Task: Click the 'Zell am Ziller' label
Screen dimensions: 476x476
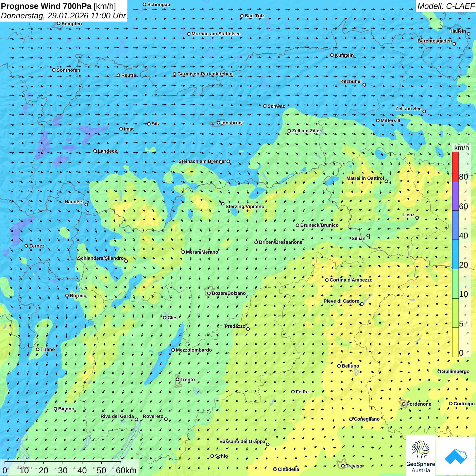Action: [x=307, y=131]
